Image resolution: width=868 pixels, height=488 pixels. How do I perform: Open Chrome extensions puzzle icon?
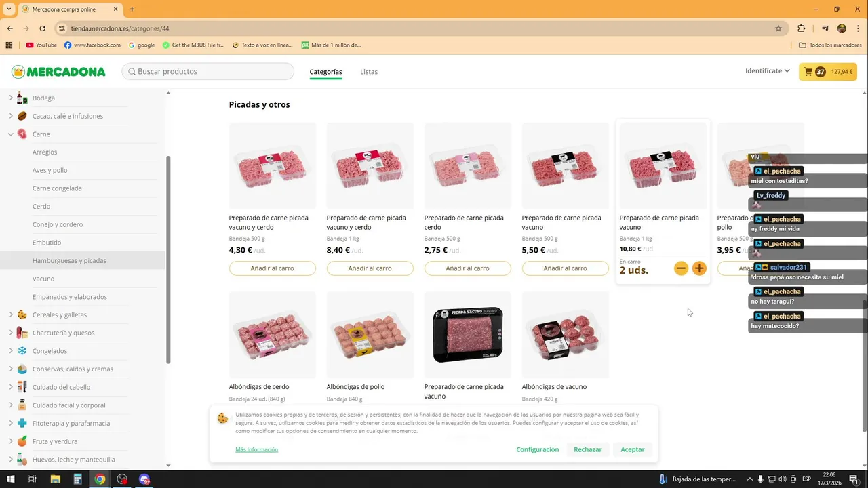[802, 28]
